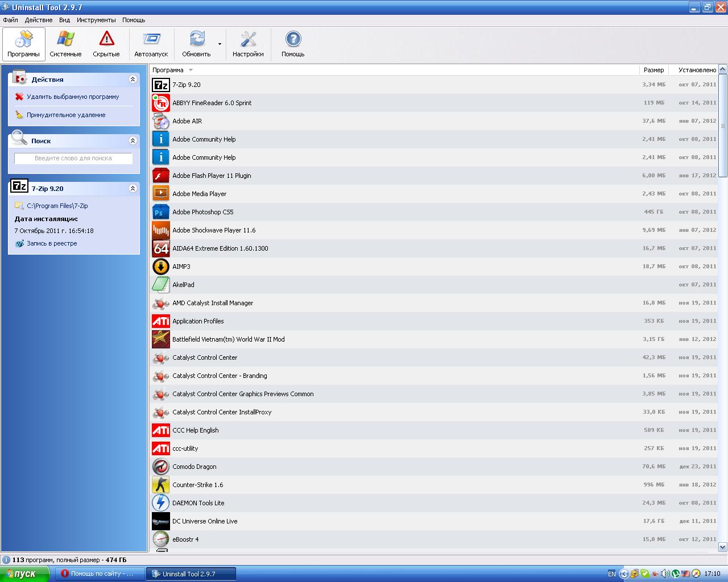Focus the search word input field
728x582 pixels.
(73, 159)
